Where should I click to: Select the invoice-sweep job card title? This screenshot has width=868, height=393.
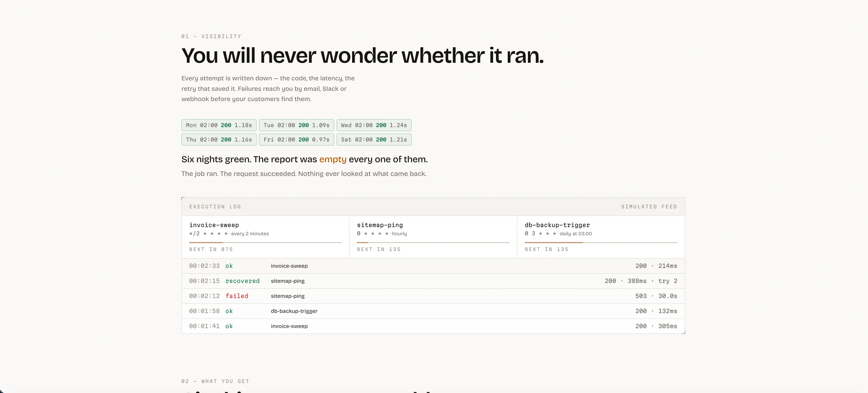[214, 225]
